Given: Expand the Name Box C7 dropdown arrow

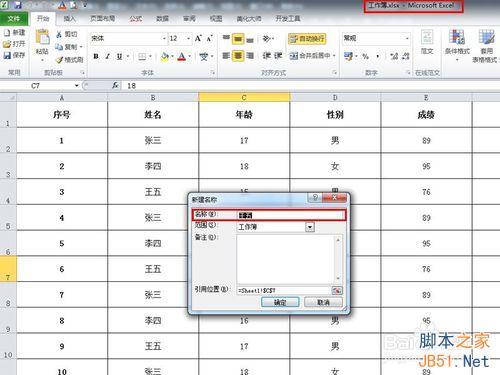Looking at the screenshot, I should (77, 86).
